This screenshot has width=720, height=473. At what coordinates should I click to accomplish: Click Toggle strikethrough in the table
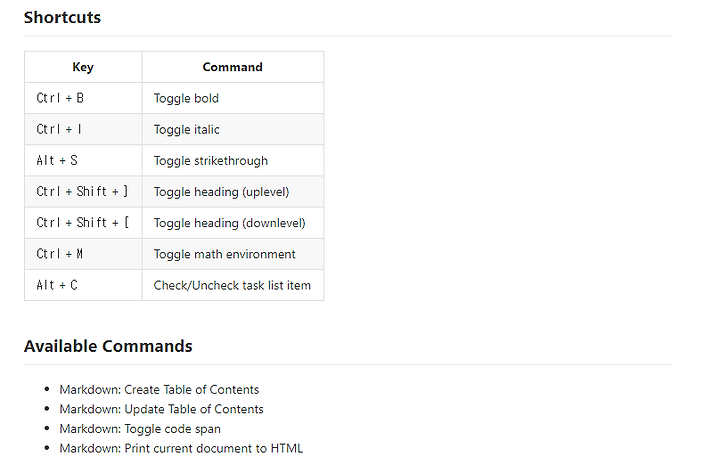(211, 161)
